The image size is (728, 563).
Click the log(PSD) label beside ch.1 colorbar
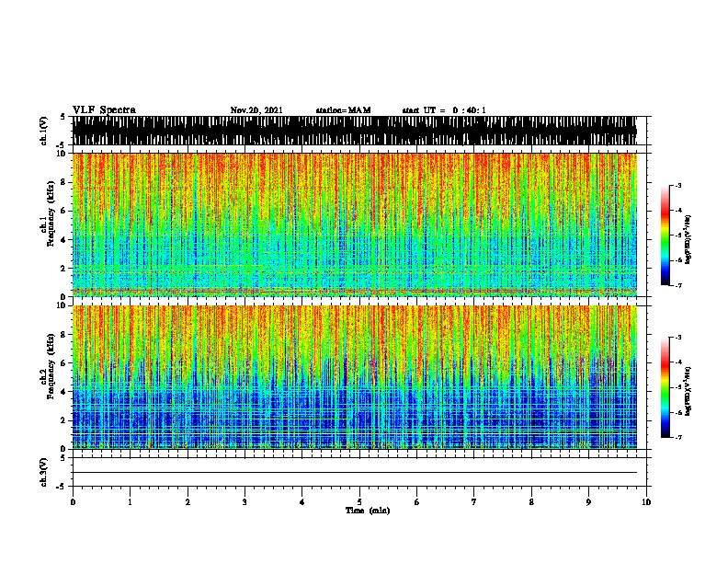pos(688,239)
